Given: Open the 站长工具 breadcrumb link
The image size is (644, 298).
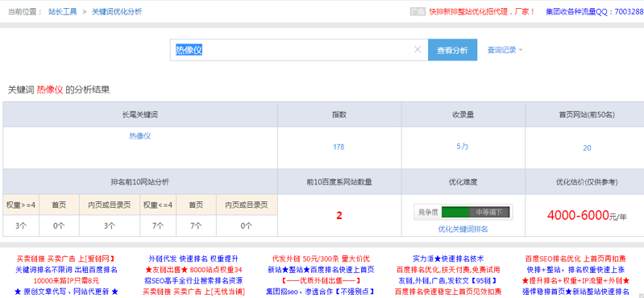Looking at the screenshot, I should 63,11.
